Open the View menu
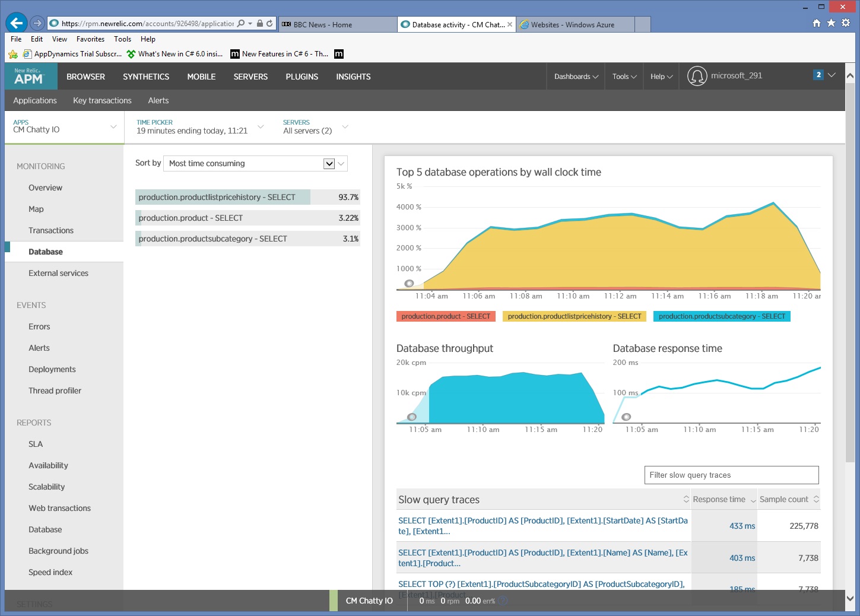860x616 pixels. pyautogui.click(x=59, y=39)
